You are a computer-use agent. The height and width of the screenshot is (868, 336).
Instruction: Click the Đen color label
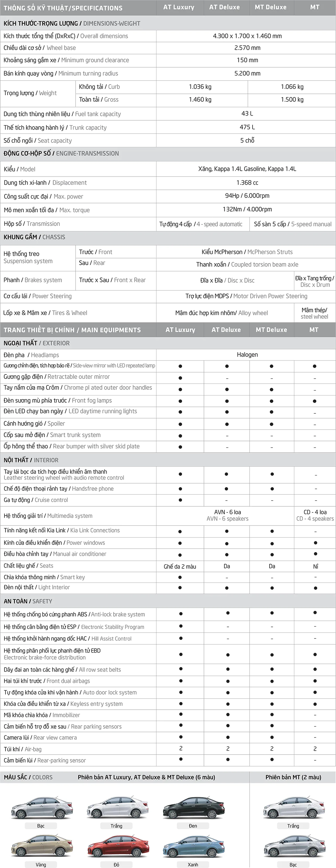click(x=193, y=826)
